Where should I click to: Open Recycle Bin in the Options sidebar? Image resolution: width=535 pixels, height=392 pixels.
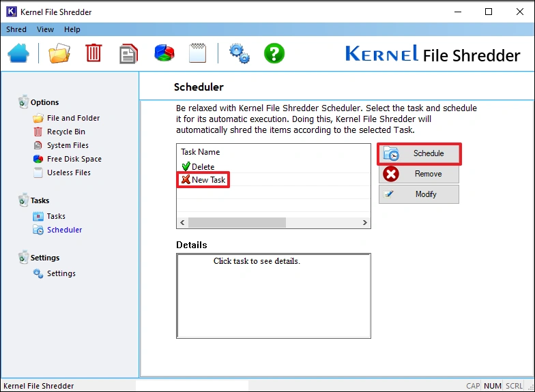pyautogui.click(x=65, y=132)
